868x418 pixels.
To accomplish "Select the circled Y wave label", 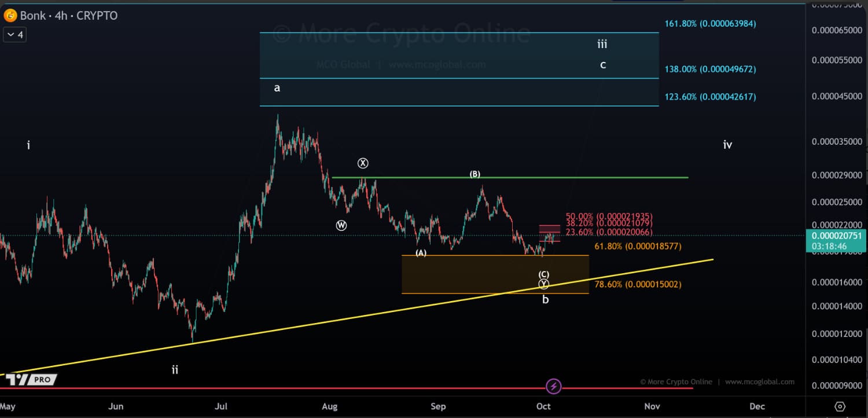I will [x=544, y=284].
